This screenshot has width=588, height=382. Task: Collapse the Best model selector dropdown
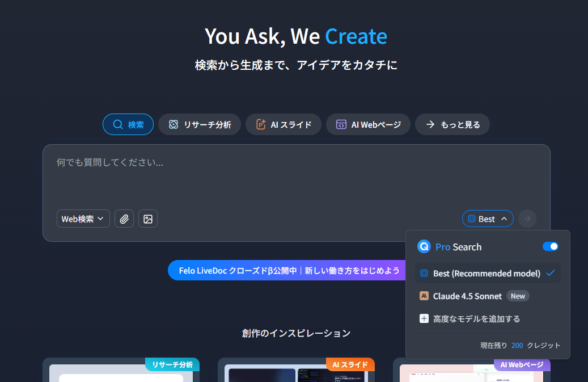[488, 219]
